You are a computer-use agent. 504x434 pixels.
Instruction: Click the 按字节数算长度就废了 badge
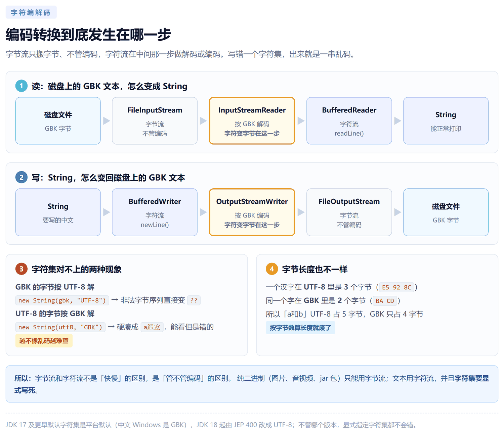300,328
